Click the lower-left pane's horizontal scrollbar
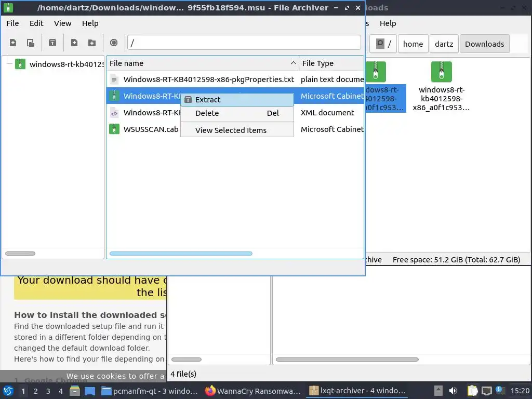The height and width of the screenshot is (399, 532). (187, 360)
